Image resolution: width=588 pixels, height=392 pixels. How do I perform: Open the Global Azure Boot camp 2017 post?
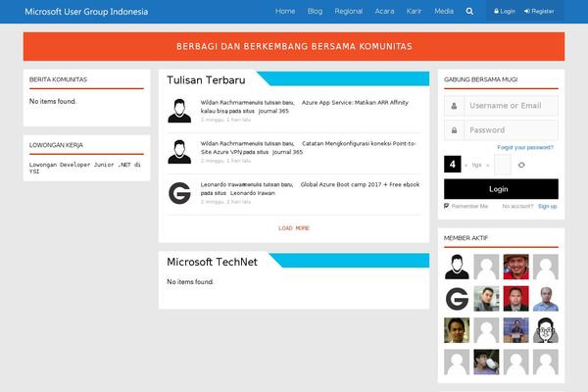[x=360, y=184]
